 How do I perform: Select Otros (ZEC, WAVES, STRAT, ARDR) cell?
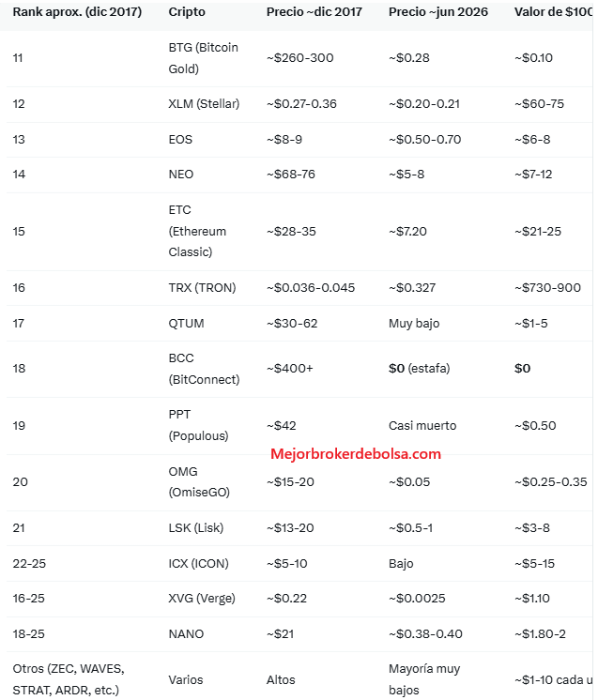pos(69,679)
